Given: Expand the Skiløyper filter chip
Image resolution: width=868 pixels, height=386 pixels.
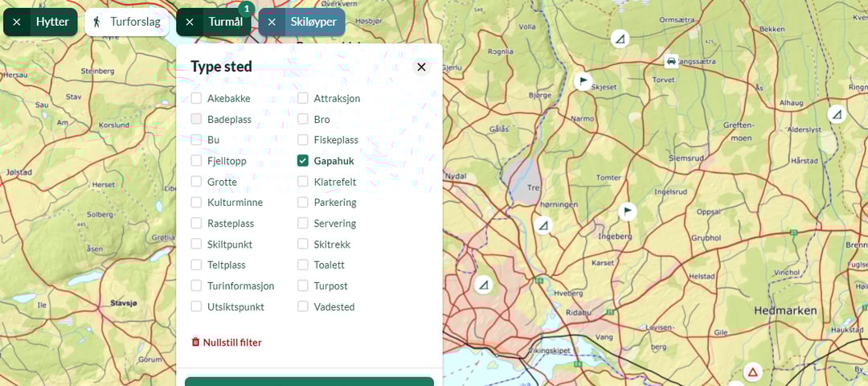Looking at the screenshot, I should pyautogui.click(x=313, y=22).
